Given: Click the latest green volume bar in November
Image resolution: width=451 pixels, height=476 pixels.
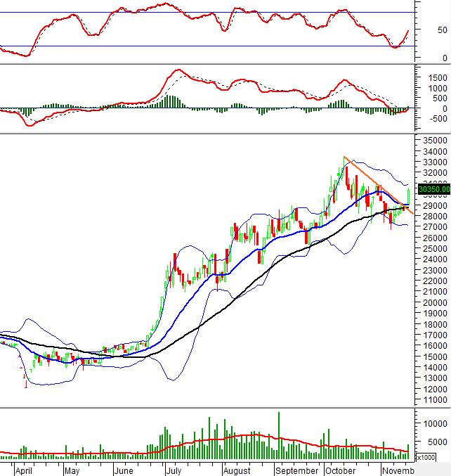Looking at the screenshot, I should 408,451.
